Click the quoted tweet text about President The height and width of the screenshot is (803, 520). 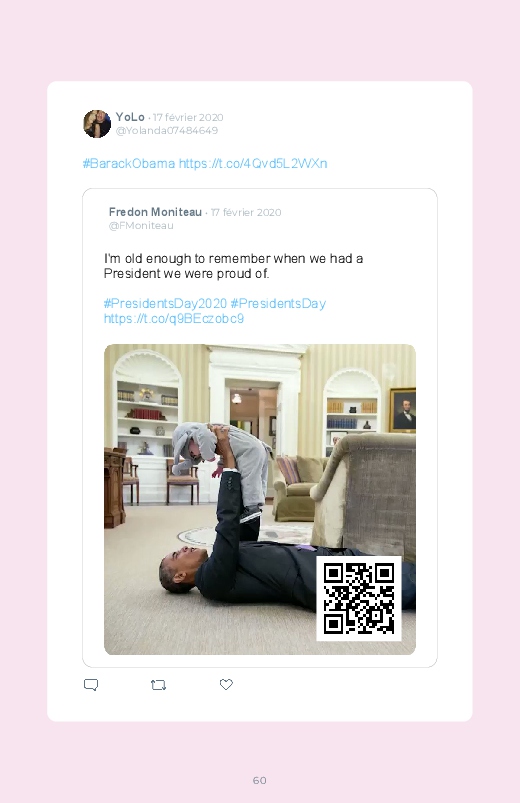(234, 266)
